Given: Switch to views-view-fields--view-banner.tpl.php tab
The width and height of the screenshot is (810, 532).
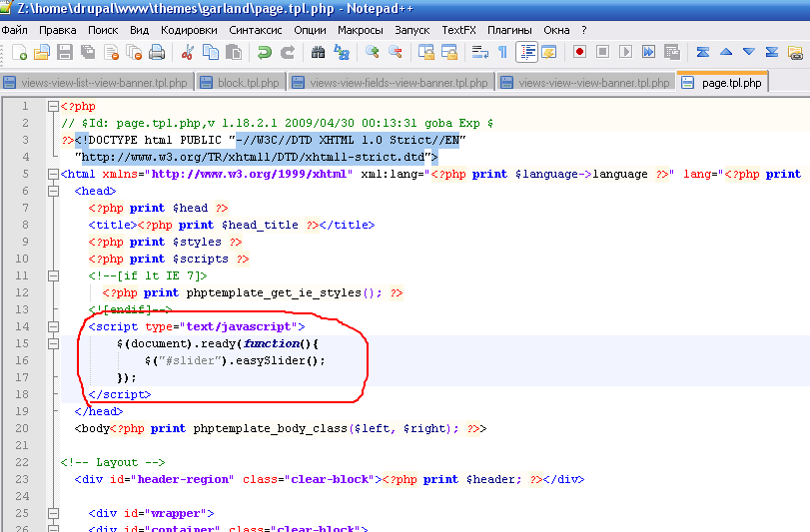Looking at the screenshot, I should (392, 83).
